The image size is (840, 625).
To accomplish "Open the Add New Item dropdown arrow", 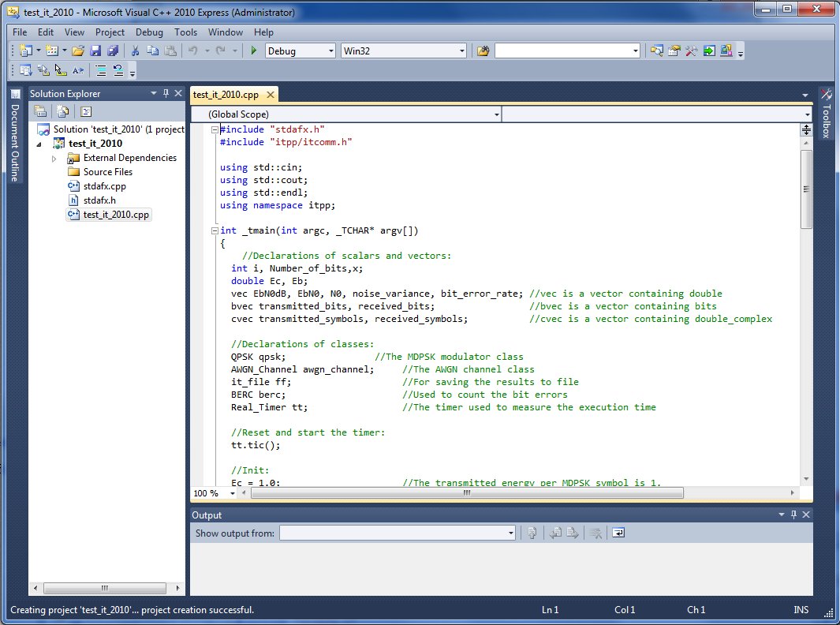I will [x=65, y=51].
